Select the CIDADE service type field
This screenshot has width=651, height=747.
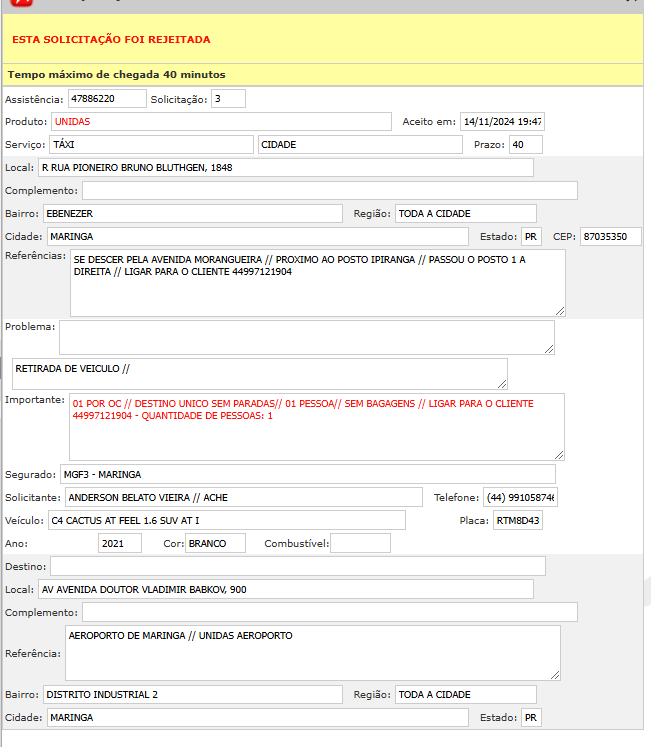[x=360, y=144]
